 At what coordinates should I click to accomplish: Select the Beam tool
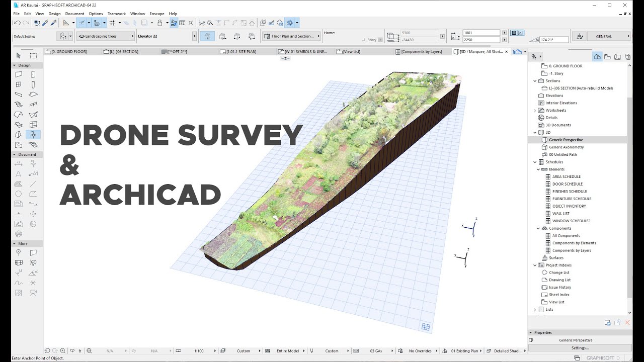pyautogui.click(x=19, y=95)
